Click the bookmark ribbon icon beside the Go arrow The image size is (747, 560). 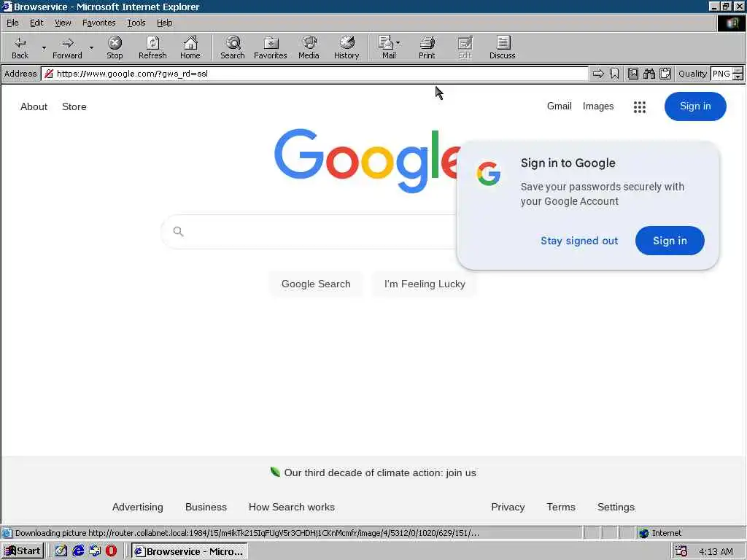pyautogui.click(x=614, y=74)
